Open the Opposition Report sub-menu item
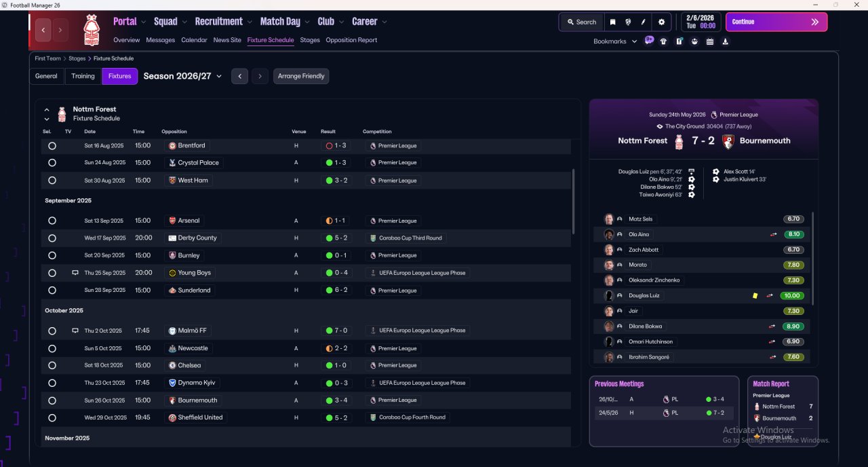The width and height of the screenshot is (868, 467). tap(351, 40)
